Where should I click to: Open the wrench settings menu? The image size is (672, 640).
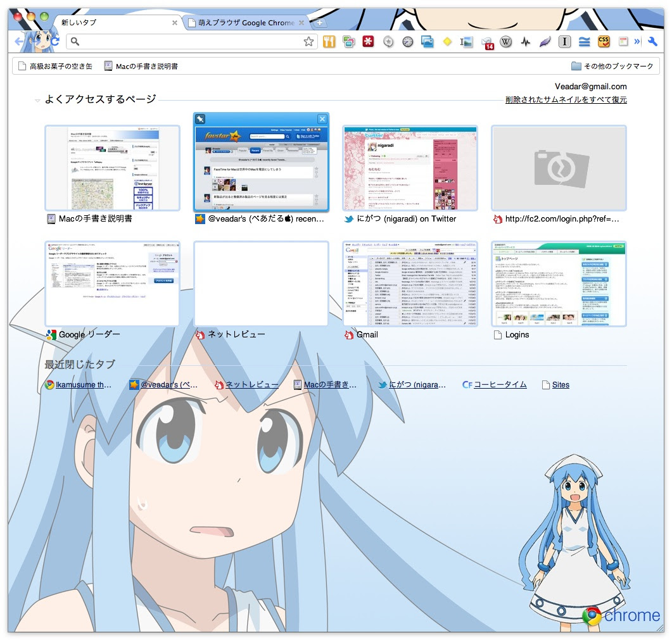click(x=652, y=42)
